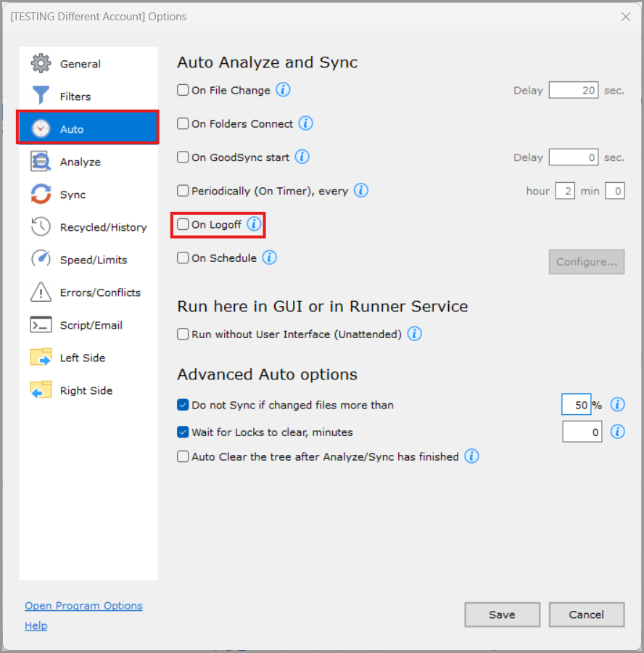This screenshot has height=653, width=644.
Task: Click the Script/Email terminal icon
Action: (41, 325)
